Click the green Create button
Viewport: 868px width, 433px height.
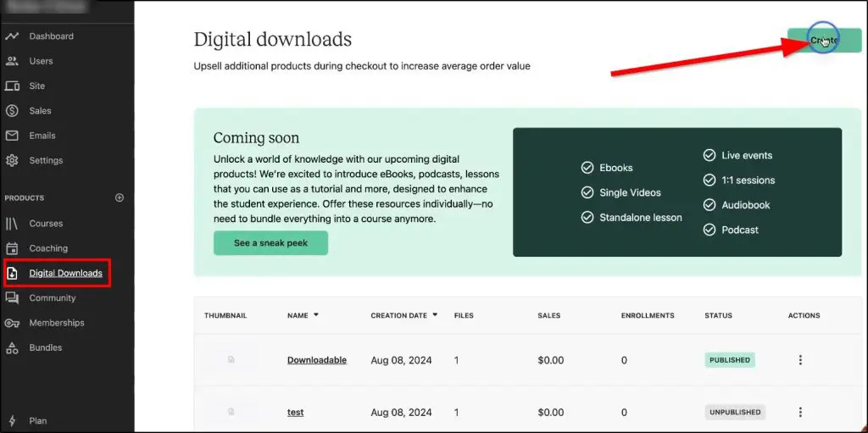point(824,41)
